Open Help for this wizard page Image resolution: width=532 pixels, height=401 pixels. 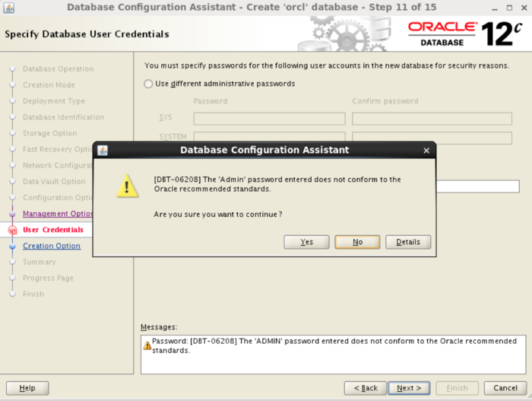[27, 388]
